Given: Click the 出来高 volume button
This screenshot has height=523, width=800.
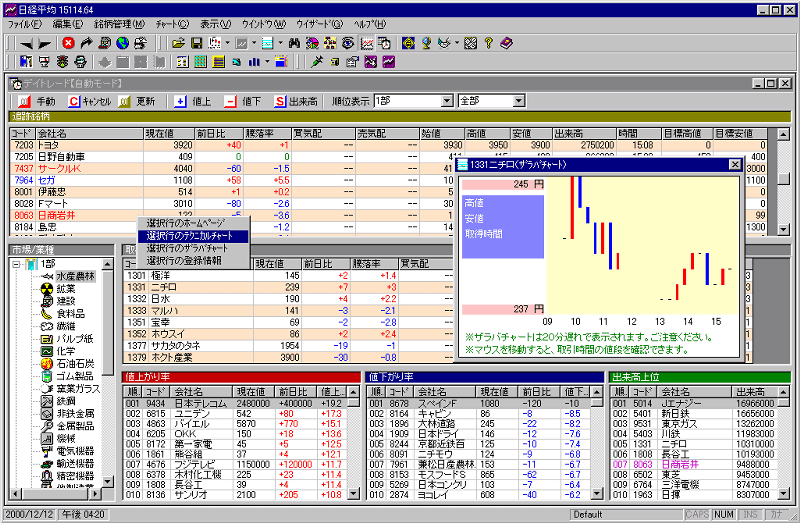Looking at the screenshot, I should coord(295,102).
